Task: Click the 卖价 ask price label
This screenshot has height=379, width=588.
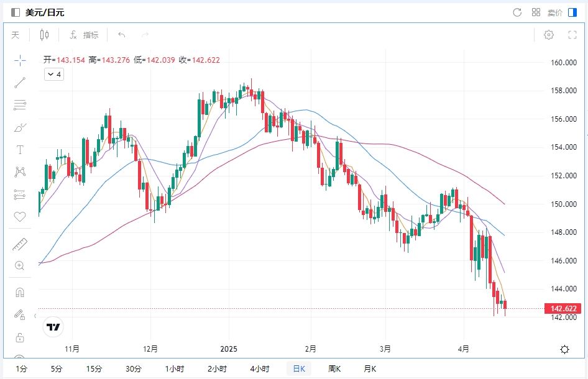Action: [x=554, y=12]
